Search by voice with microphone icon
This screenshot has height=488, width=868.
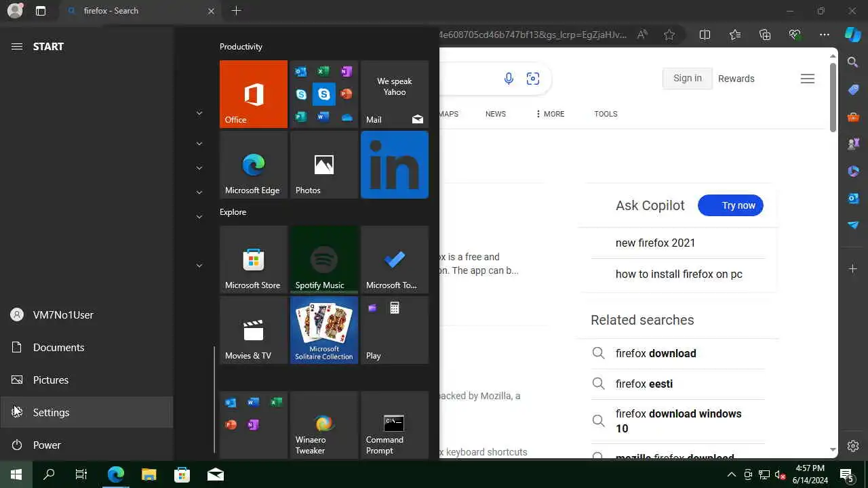[509, 79]
